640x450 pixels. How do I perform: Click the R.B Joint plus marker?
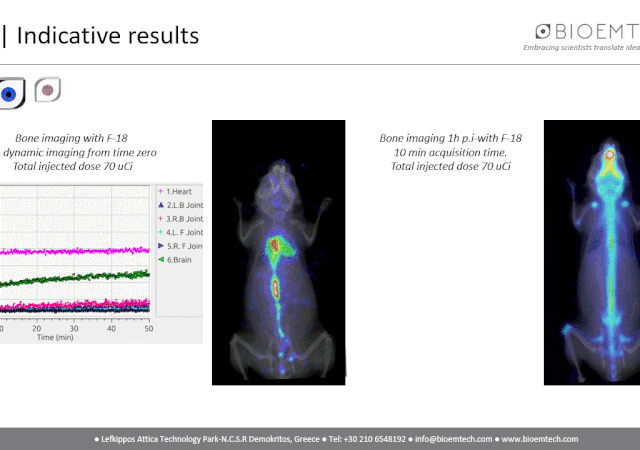pos(159,218)
